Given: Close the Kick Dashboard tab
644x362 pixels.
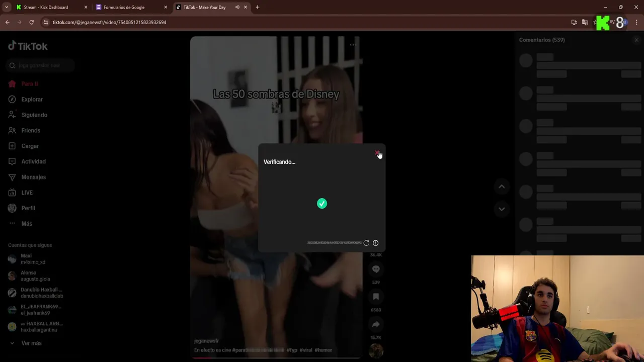Looking at the screenshot, I should 86,7.
